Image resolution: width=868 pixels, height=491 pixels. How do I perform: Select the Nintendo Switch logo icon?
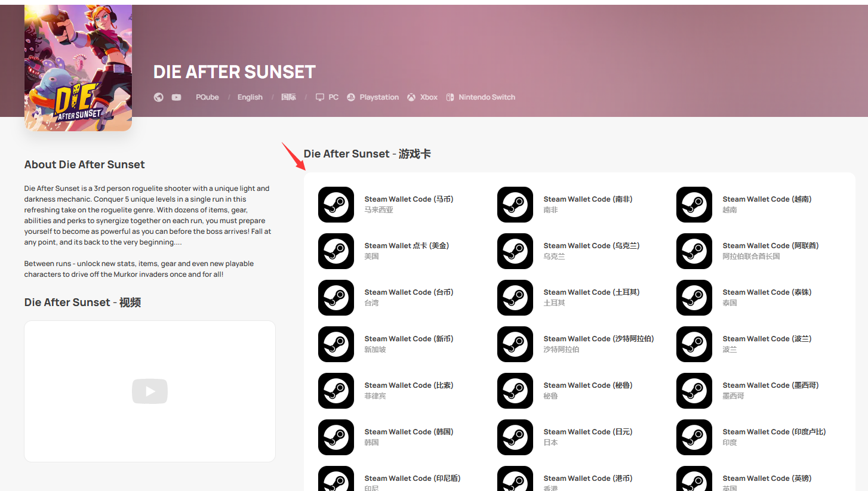[x=450, y=97]
